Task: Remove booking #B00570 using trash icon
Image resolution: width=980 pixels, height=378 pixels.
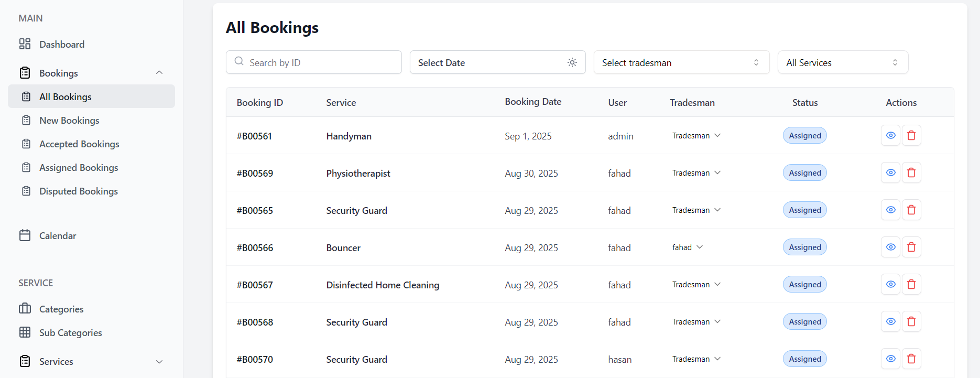Action: (x=911, y=359)
